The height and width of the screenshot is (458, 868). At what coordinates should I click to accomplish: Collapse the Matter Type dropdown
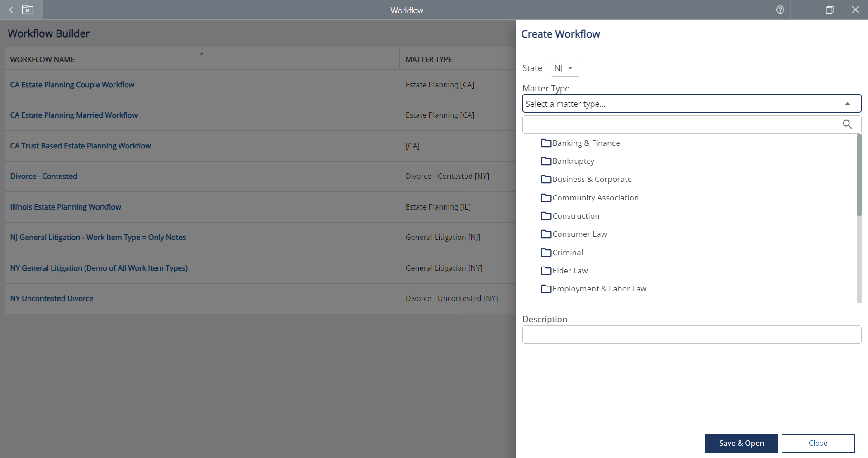click(x=847, y=104)
